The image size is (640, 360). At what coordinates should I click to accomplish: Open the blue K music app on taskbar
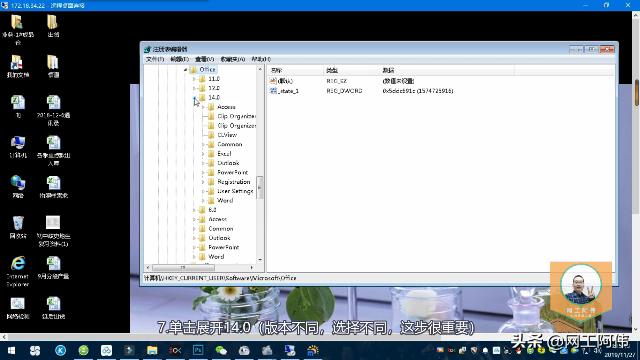click(x=61, y=351)
